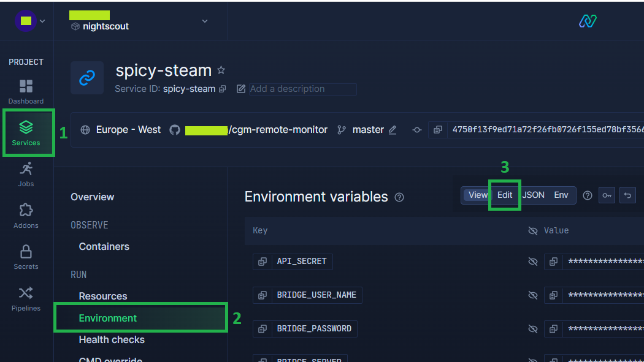The width and height of the screenshot is (644, 362).
Task: Click the Europe - West region text
Action: click(129, 130)
